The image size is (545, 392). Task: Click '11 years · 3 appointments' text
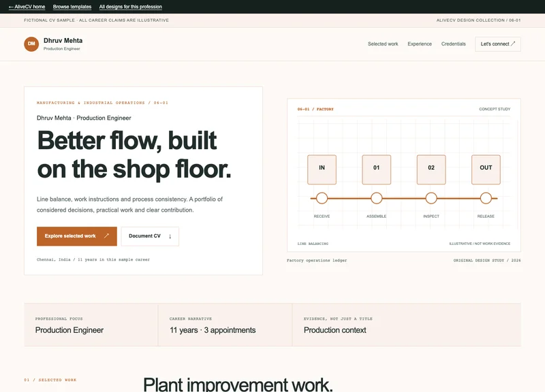coord(213,330)
